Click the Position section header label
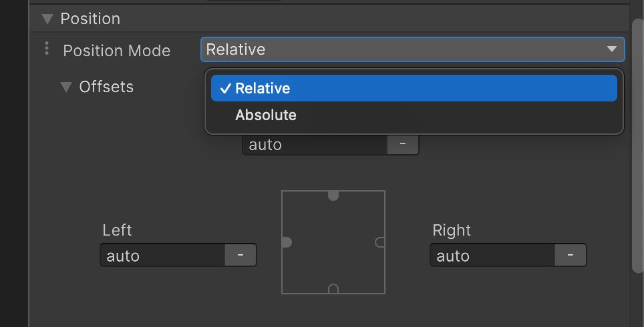 (x=90, y=19)
